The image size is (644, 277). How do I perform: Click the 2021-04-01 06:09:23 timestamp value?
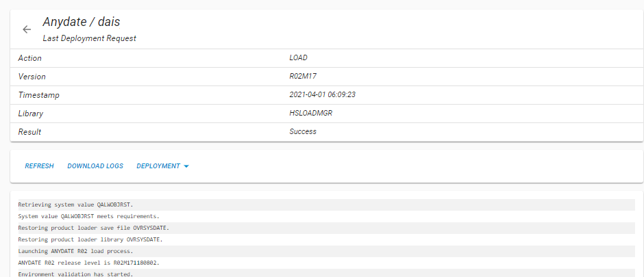[x=323, y=94]
